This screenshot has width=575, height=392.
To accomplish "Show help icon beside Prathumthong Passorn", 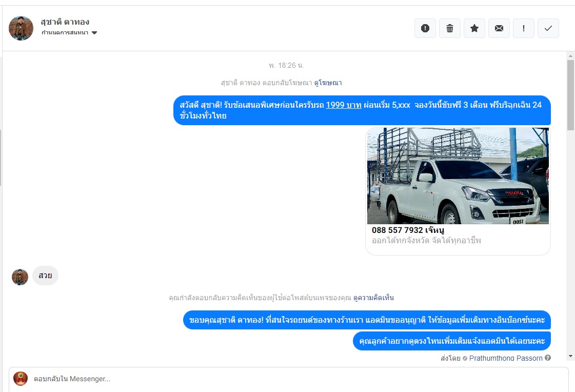I will pos(547,358).
